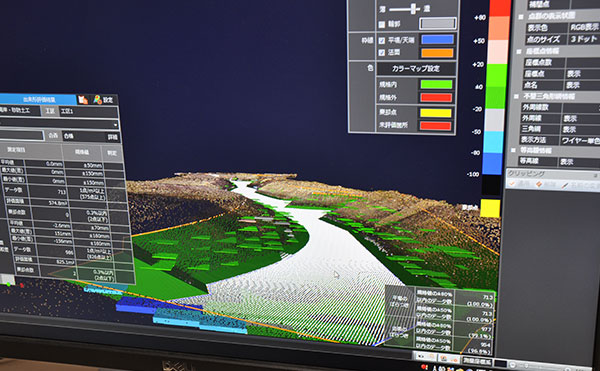Open カラーマップ設定 button
The height and width of the screenshot is (371, 600).
416,69
